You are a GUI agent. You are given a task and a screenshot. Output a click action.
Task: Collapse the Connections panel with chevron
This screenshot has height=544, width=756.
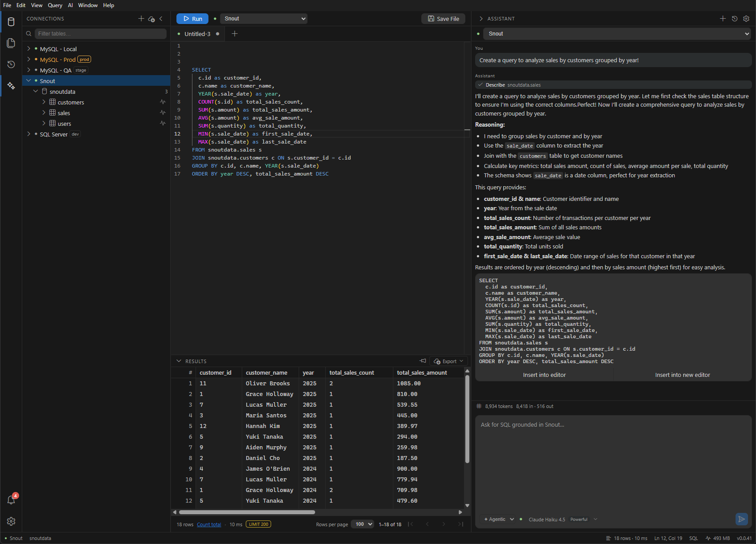click(161, 19)
